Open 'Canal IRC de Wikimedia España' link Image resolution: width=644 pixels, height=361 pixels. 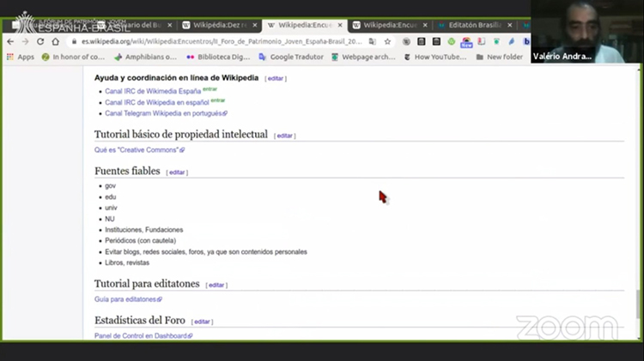click(x=153, y=91)
